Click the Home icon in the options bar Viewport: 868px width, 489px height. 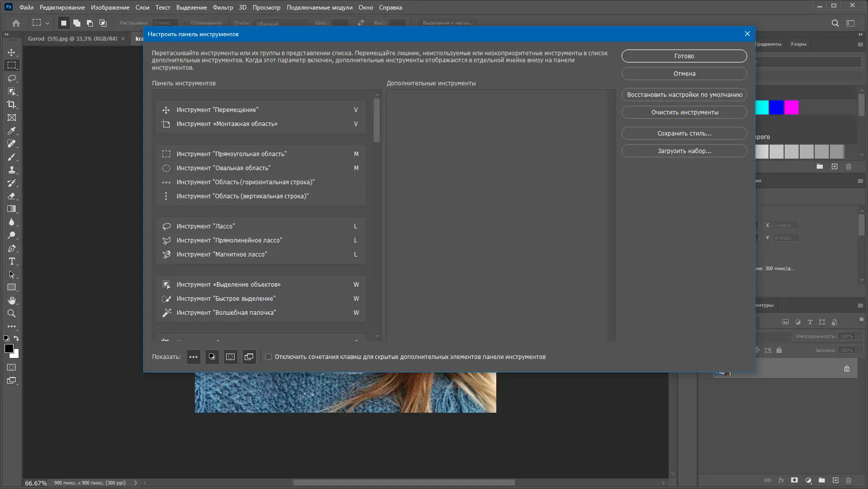(16, 23)
